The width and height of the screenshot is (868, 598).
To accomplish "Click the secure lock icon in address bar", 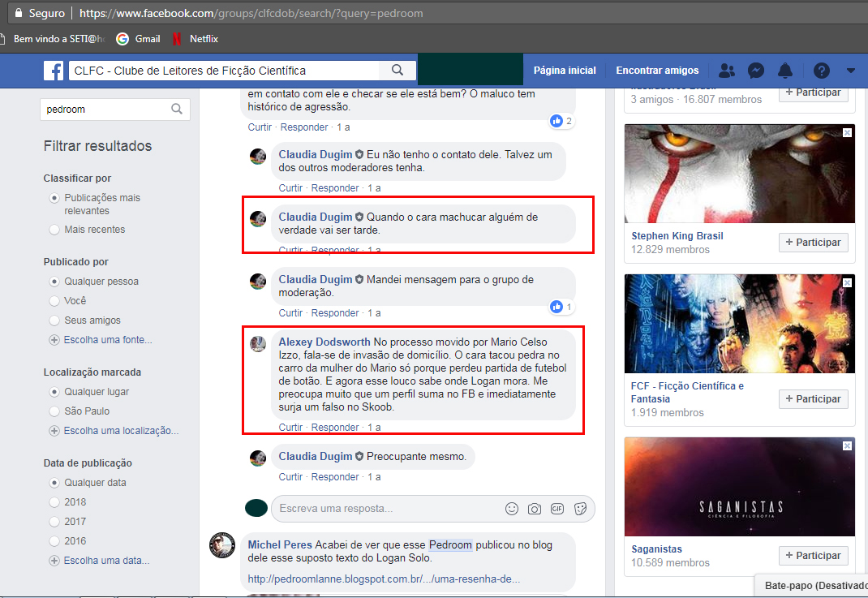I will click(x=19, y=13).
